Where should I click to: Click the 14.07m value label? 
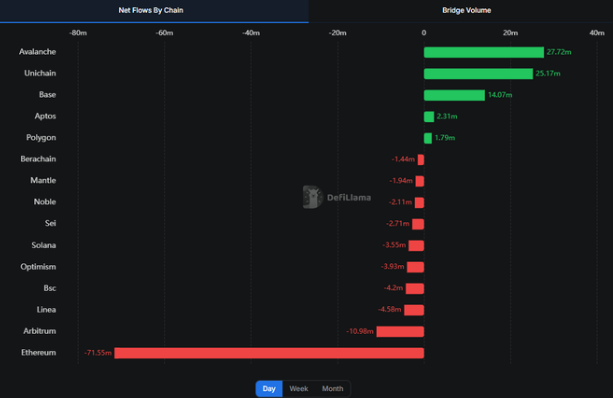[x=500, y=95]
